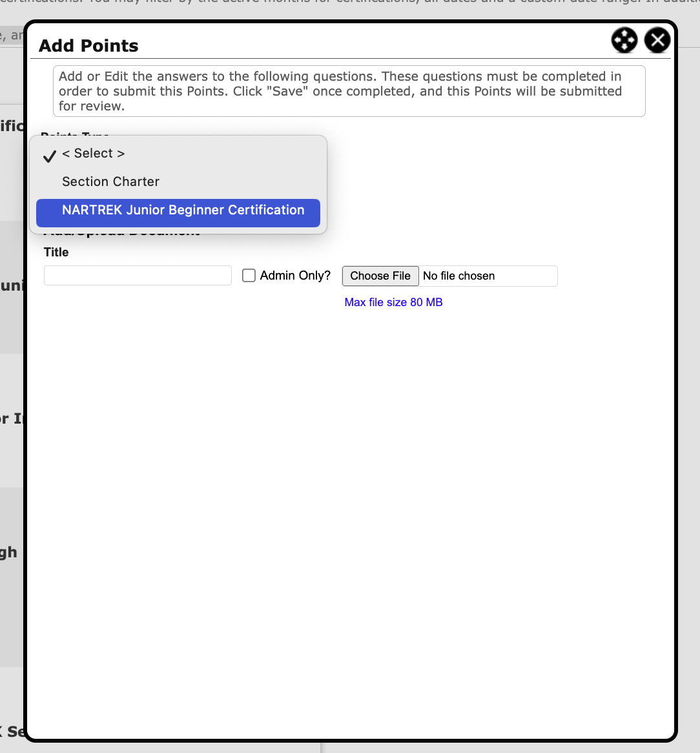Click the background search field behind dialog
Viewport: 700px width, 753px height.
click(12, 36)
